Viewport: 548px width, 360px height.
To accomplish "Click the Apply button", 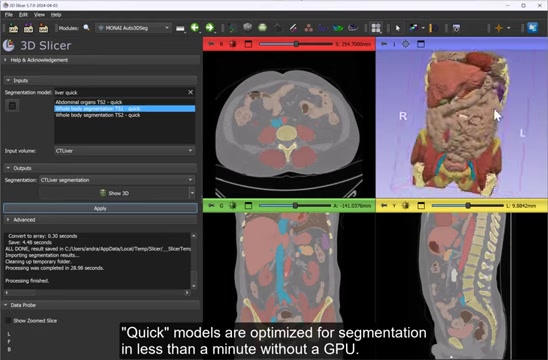I will click(100, 208).
